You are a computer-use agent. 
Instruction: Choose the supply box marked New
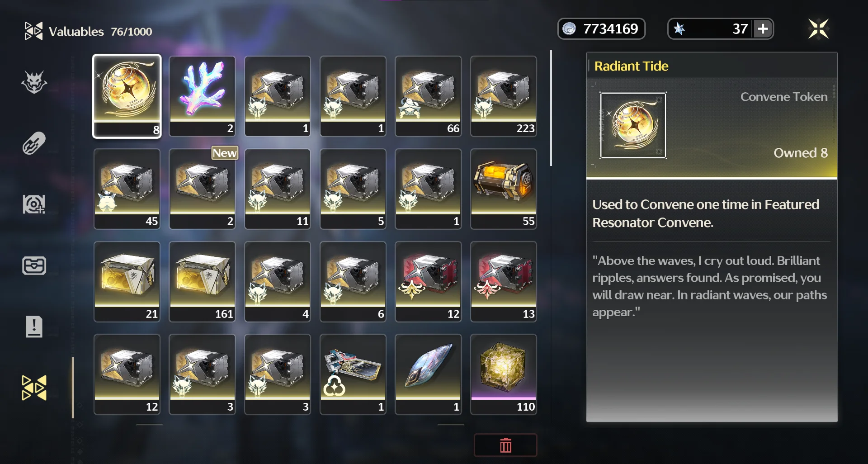coord(202,189)
